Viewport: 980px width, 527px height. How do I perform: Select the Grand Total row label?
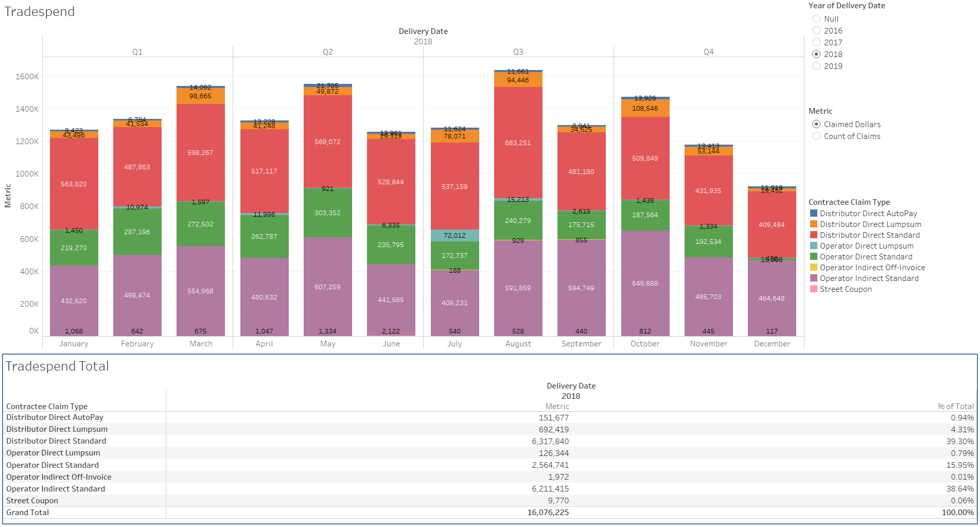(28, 513)
